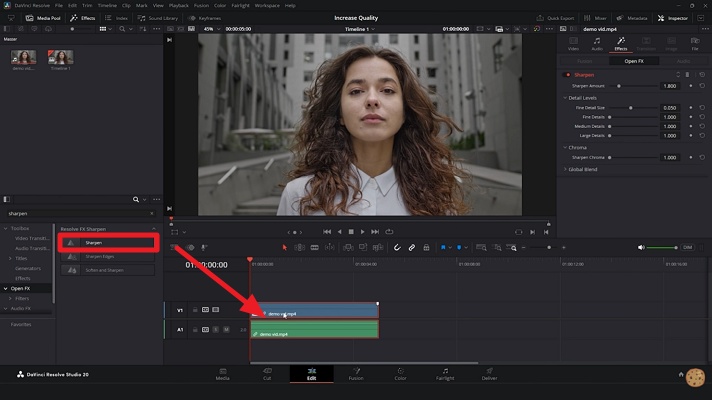Screen dimensions: 712x400
Task: Add keyframe for Sharpen Amount
Action: tap(691, 86)
